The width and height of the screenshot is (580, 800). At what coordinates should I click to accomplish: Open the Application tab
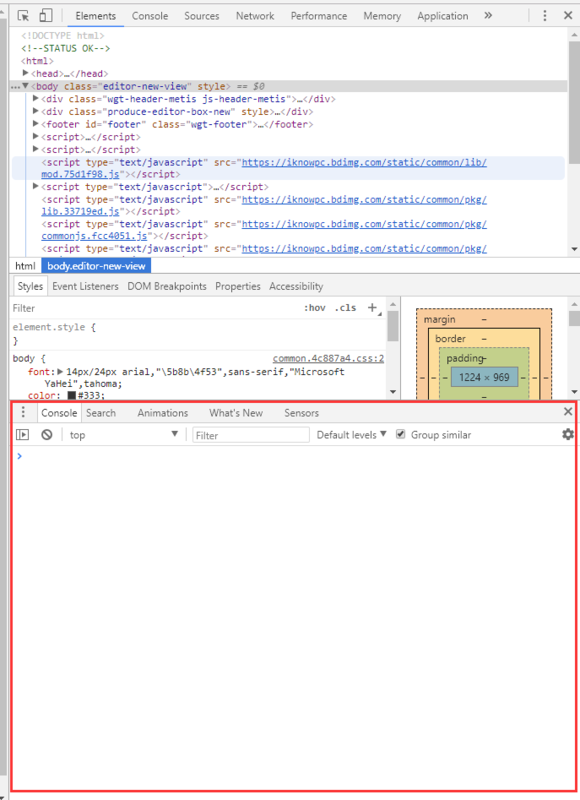pyautogui.click(x=442, y=16)
